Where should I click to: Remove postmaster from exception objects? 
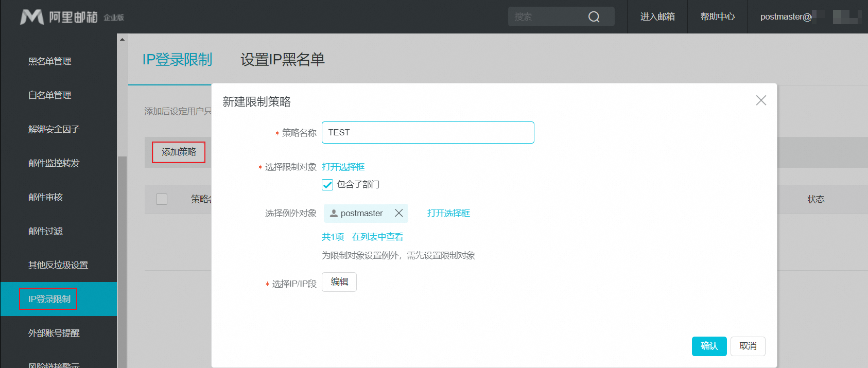[398, 213]
